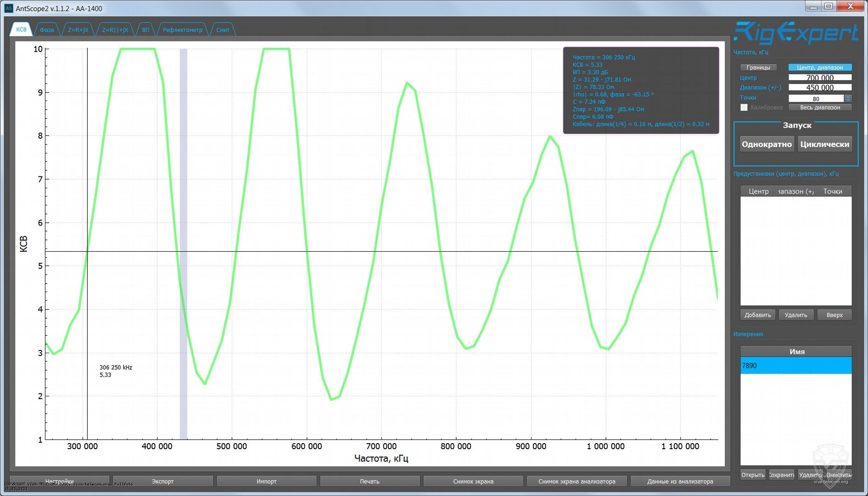Click Добавить to add a preset

[757, 315]
